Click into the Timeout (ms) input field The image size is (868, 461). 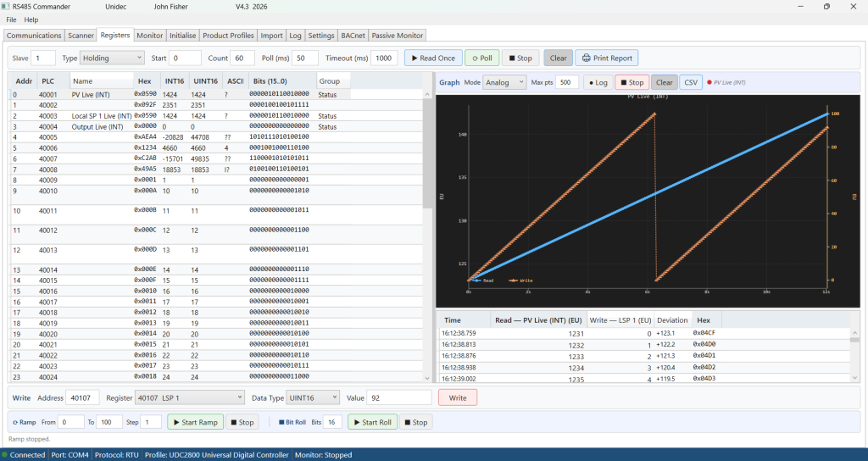pos(384,58)
